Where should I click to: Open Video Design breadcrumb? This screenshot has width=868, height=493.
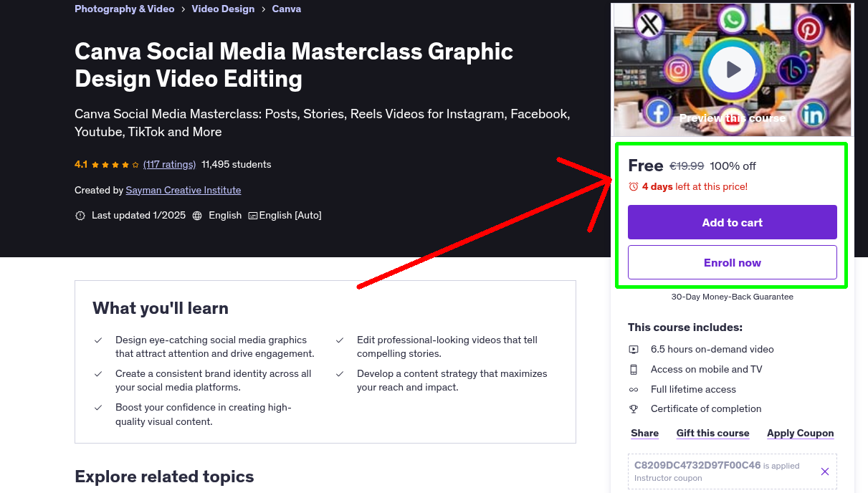[x=223, y=9]
